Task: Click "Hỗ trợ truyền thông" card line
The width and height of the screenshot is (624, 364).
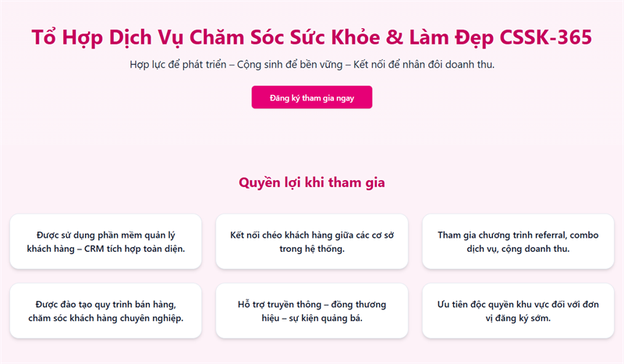Action: click(x=285, y=304)
